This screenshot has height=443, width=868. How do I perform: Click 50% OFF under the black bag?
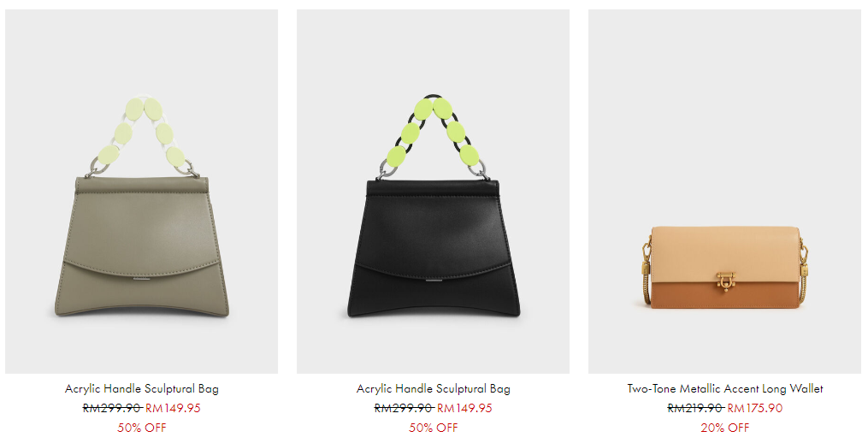pos(434,428)
